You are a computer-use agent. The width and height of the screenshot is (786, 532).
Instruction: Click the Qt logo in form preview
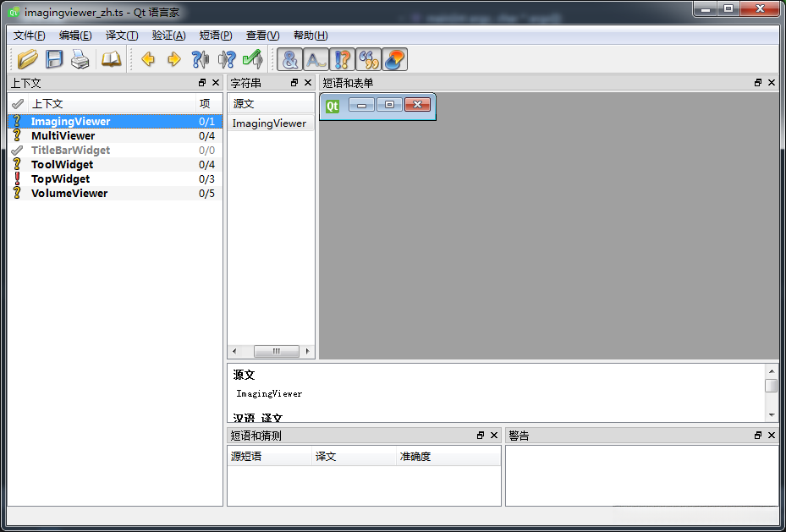coord(333,106)
